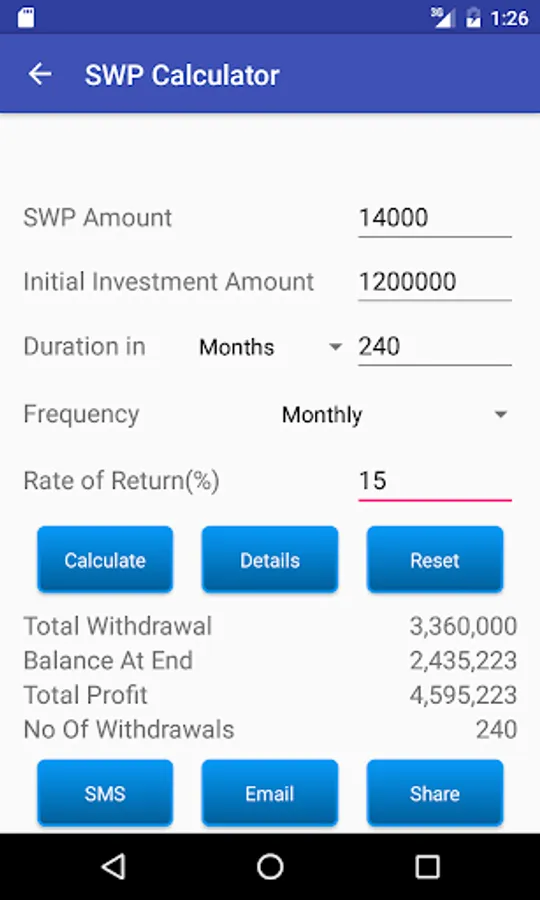
Task: Click the Calculate button
Action: click(x=105, y=560)
